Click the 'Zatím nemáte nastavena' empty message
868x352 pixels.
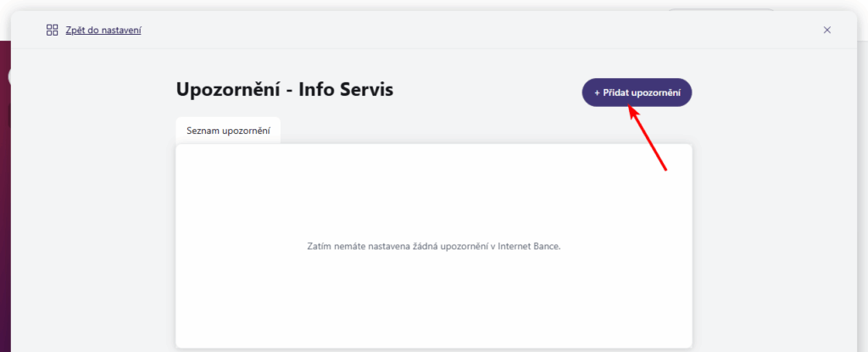(x=433, y=247)
